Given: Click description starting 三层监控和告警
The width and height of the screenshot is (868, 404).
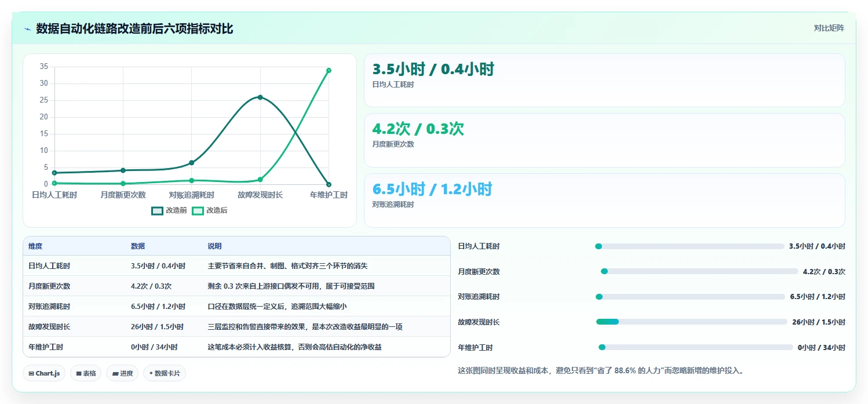Looking at the screenshot, I should click(x=305, y=327).
